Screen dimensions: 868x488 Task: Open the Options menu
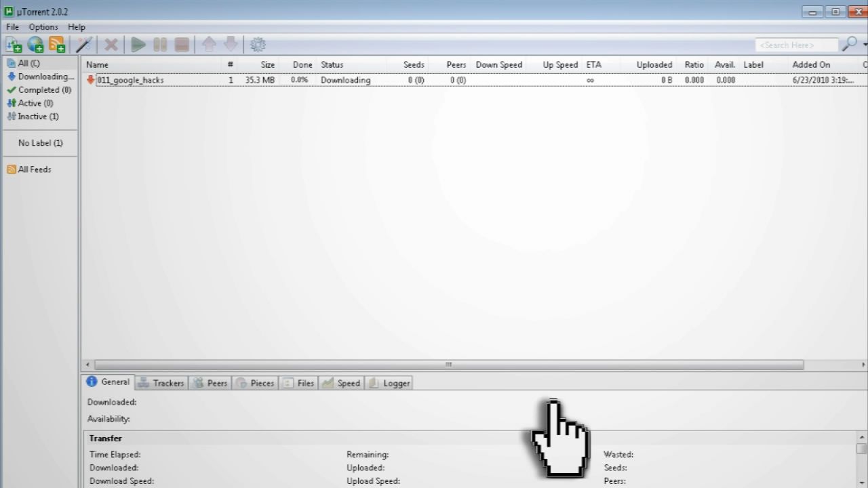(43, 26)
